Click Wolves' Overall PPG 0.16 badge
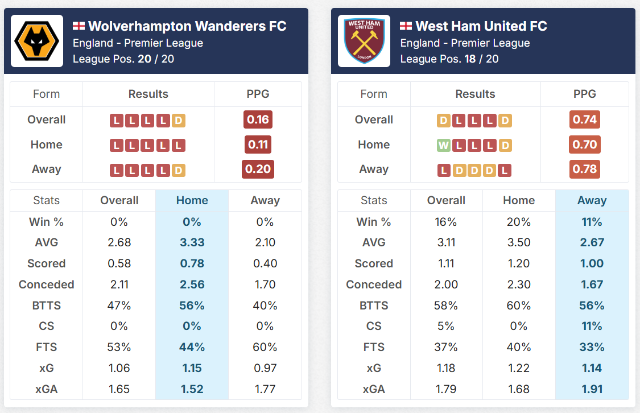 point(257,120)
